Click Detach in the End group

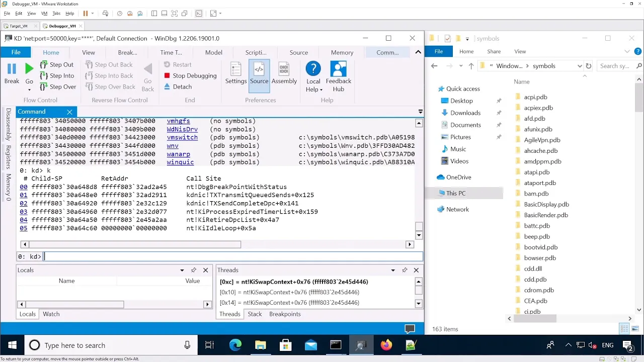(178, 86)
